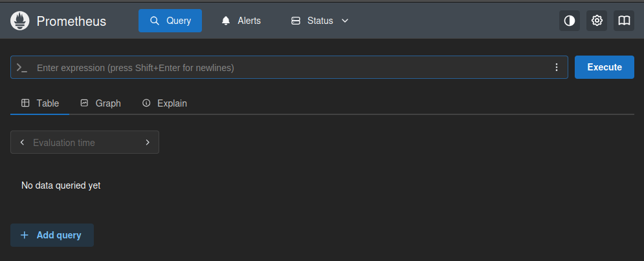
Task: Toggle the dark/light theme icon
Action: [570, 21]
